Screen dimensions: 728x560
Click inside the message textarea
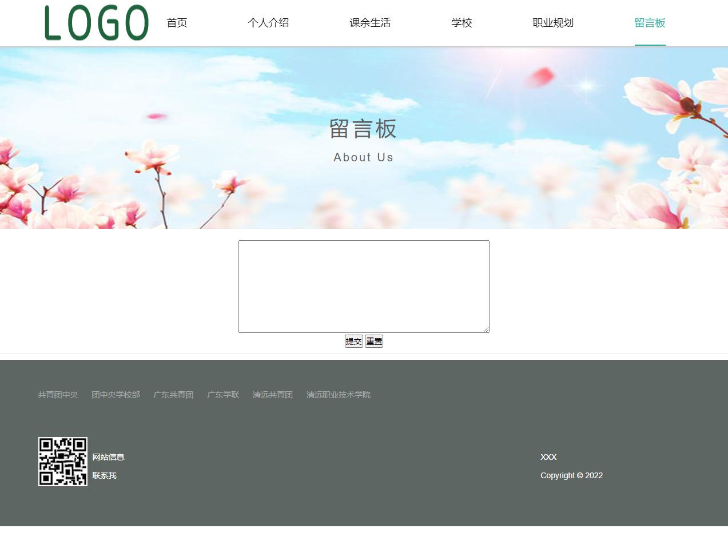tap(364, 286)
